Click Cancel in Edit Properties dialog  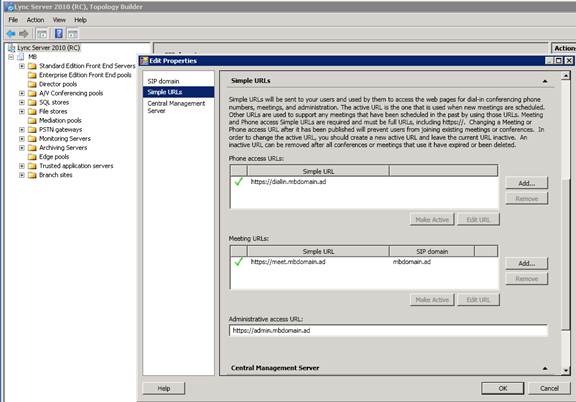[x=549, y=388]
